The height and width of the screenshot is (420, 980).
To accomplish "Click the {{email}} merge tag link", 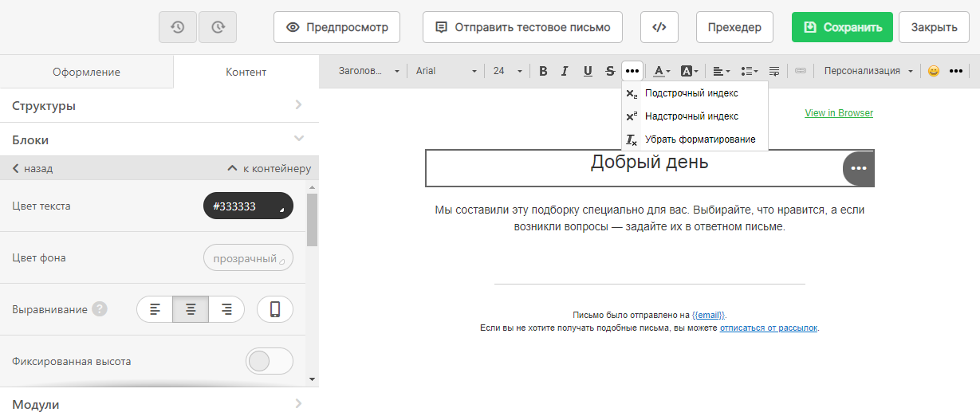I will click(x=708, y=316).
